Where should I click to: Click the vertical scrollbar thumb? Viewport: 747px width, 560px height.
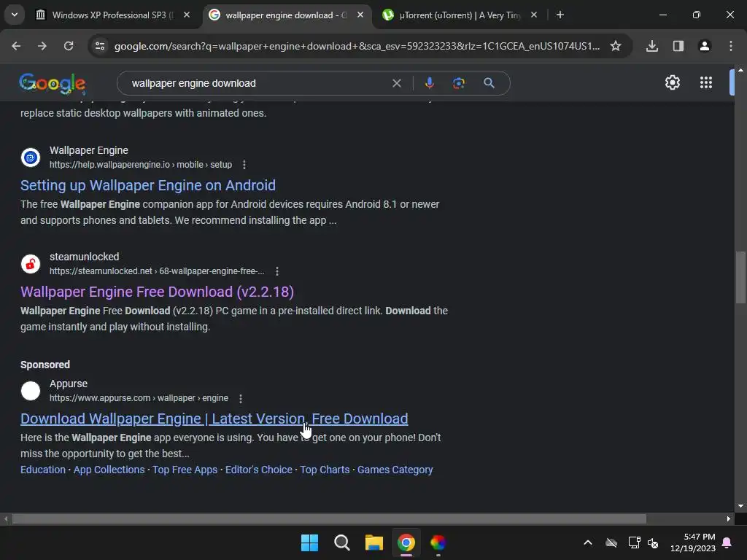pos(740,277)
